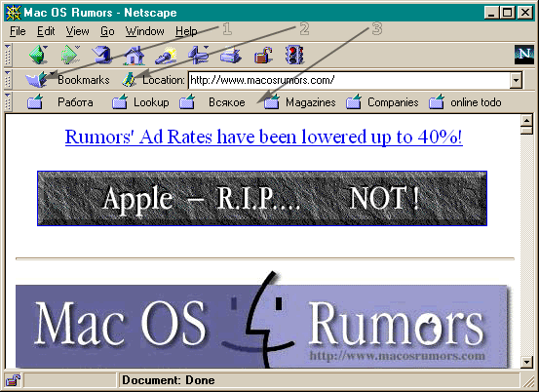Click the Print printer icon
The width and height of the screenshot is (539, 392).
tap(231, 55)
